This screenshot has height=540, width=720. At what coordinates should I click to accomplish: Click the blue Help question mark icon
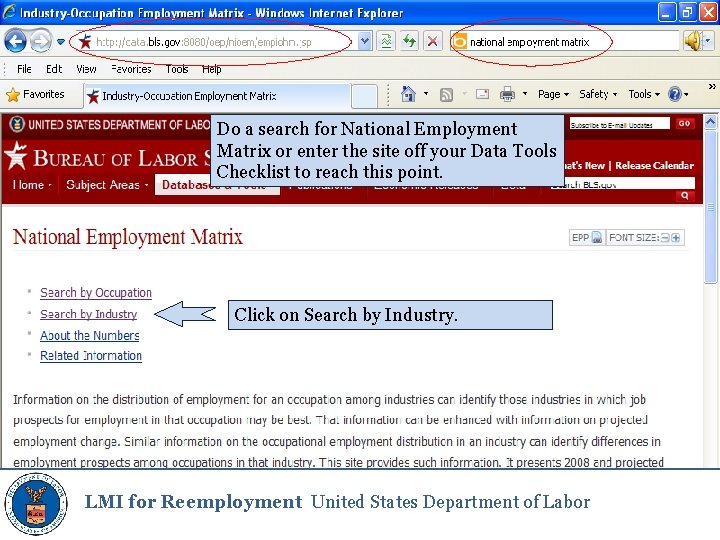(675, 94)
